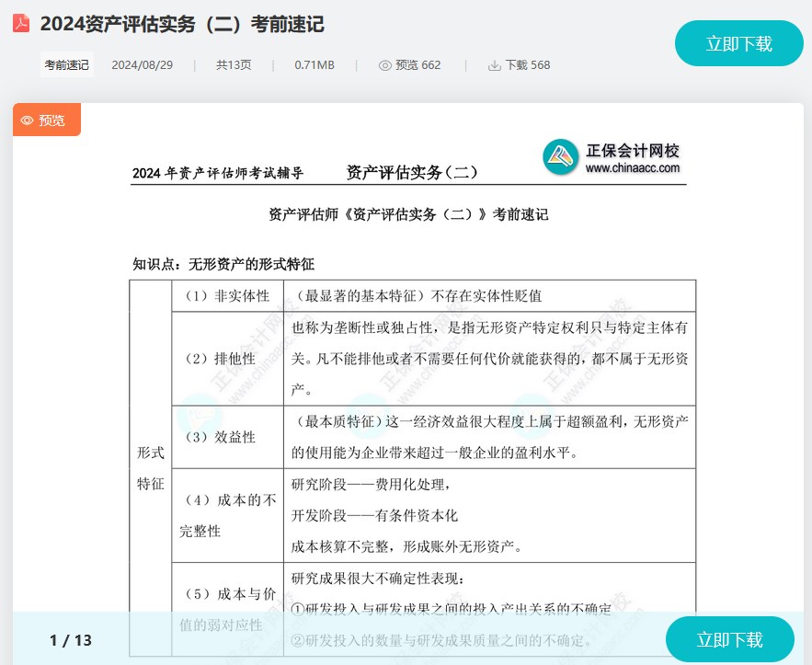Click the red PDF file icon beside the title
This screenshot has width=812, height=665.
point(21,26)
